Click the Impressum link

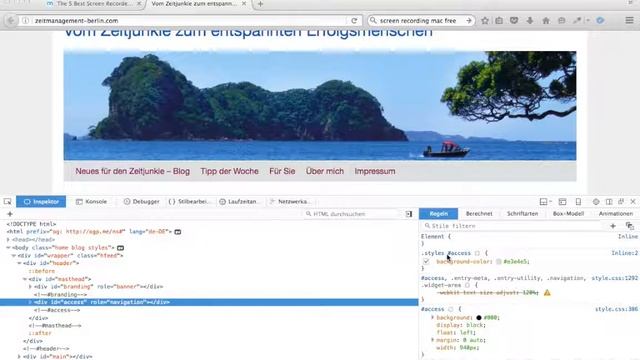coord(375,171)
